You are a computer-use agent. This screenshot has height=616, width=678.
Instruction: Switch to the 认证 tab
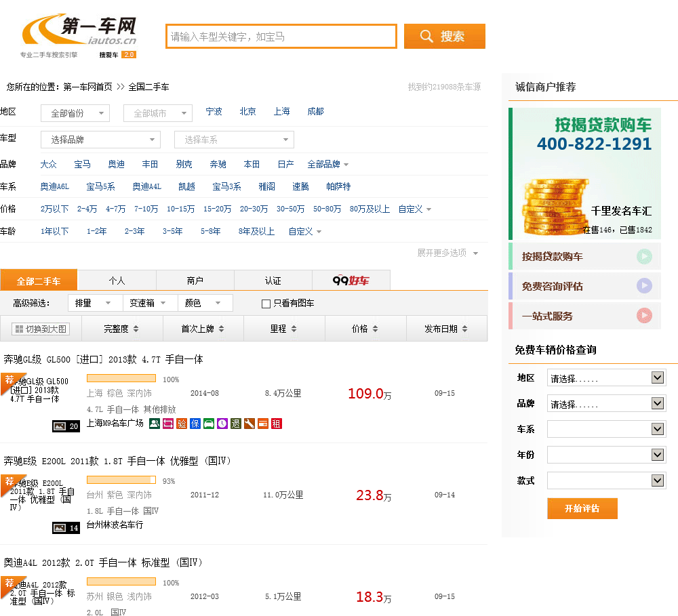[x=273, y=281]
